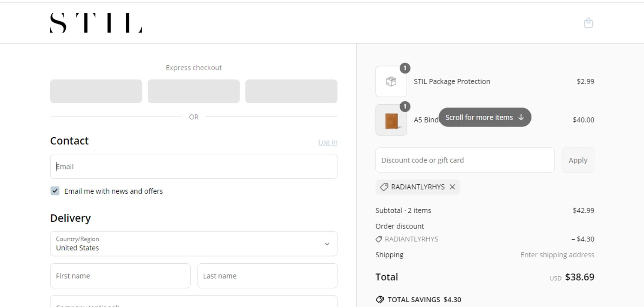Image resolution: width=644 pixels, height=307 pixels.
Task: Click the TOTAL SAVINGS $4.30 text
Action: click(424, 300)
